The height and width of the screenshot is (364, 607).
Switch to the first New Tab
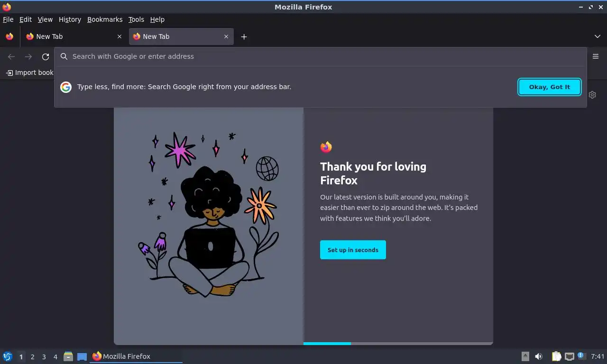pyautogui.click(x=74, y=36)
